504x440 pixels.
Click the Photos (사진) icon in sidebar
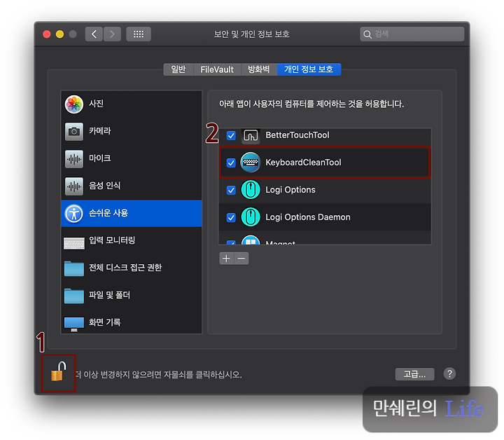[74, 104]
